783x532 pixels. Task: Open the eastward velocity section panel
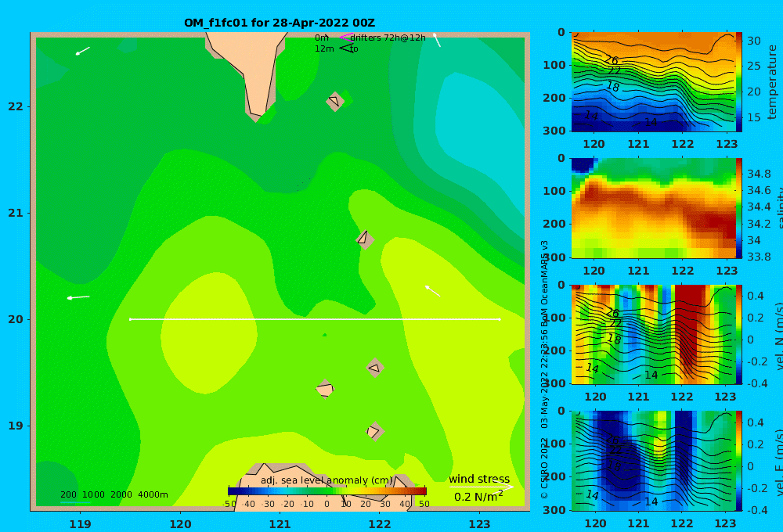pyautogui.click(x=653, y=461)
